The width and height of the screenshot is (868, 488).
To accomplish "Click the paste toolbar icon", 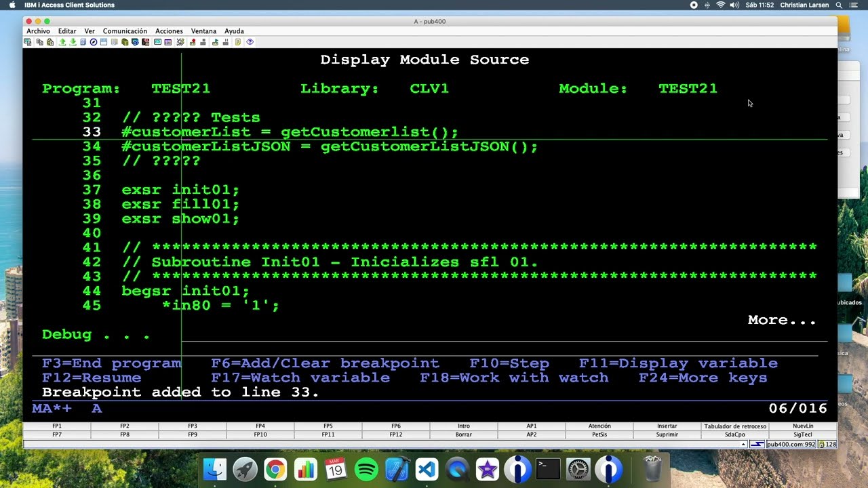I will [x=50, y=42].
